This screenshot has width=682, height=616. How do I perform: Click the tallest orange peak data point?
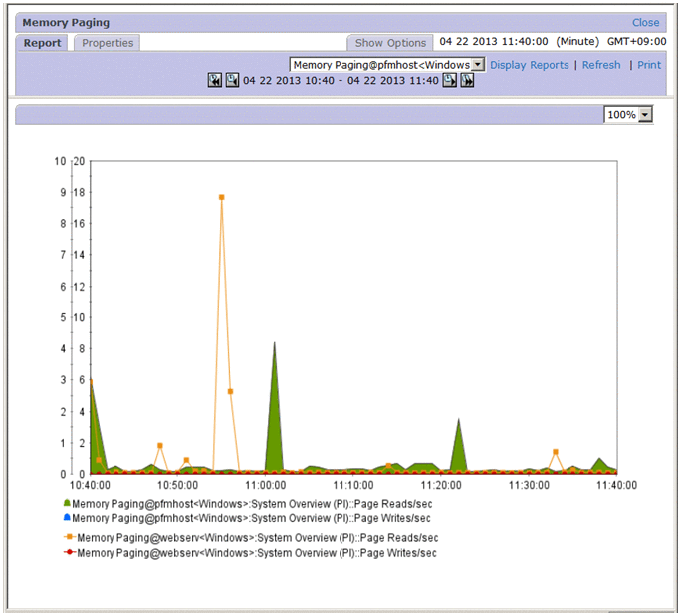tap(221, 197)
